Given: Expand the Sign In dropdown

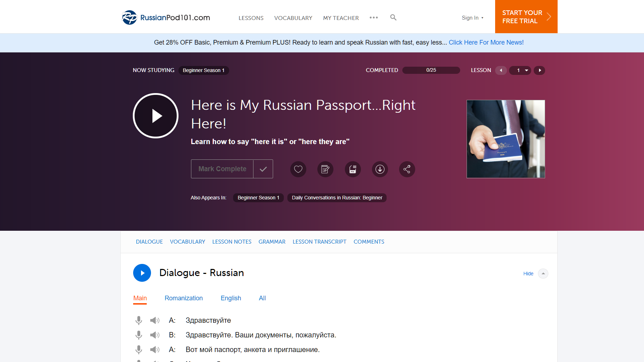Looking at the screenshot, I should (x=472, y=17).
